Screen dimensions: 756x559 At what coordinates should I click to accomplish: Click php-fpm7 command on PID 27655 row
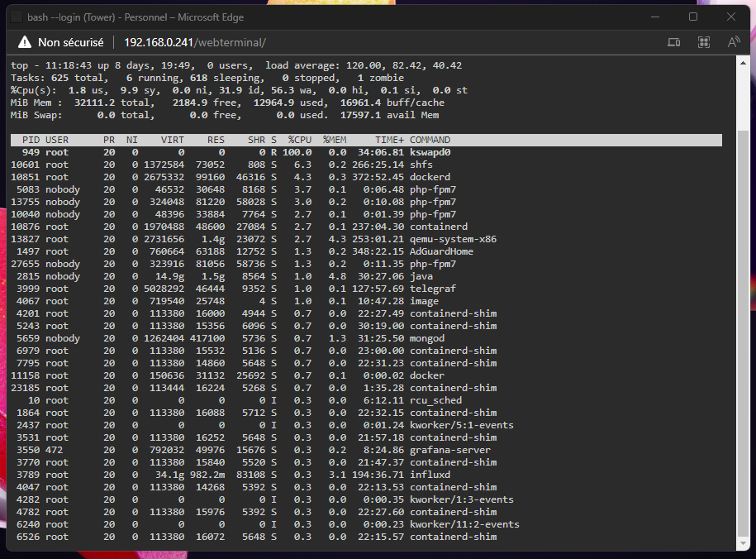tap(433, 264)
